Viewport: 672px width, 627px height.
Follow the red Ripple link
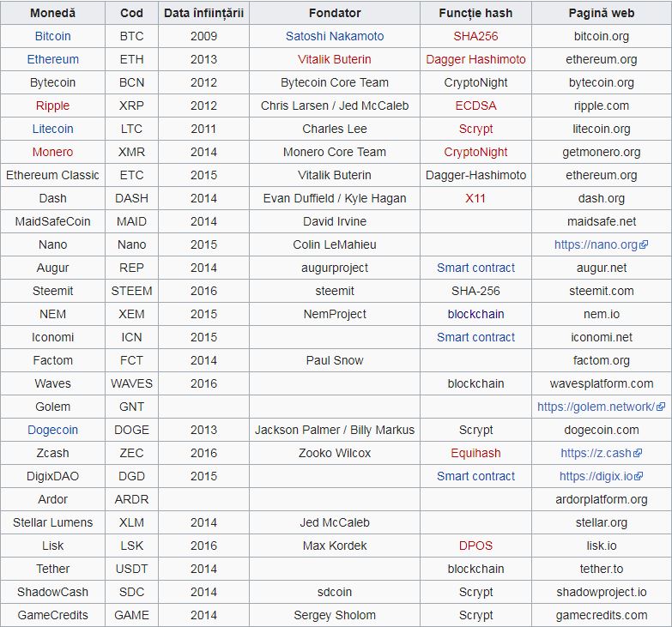(52, 106)
